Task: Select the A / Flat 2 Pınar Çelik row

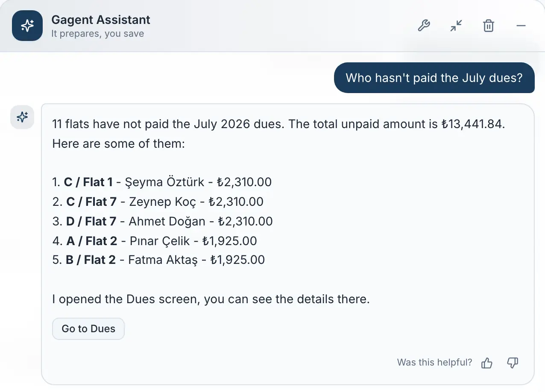Action: (155, 241)
